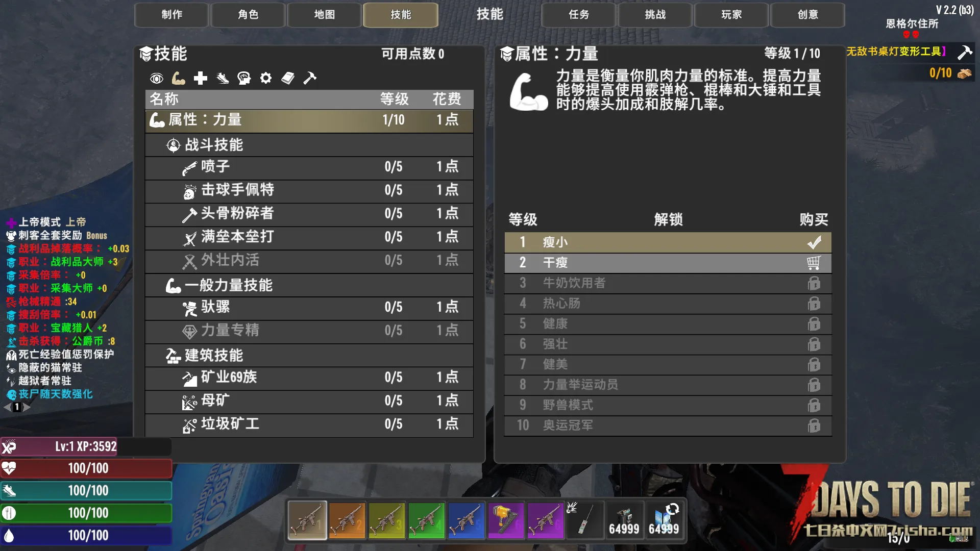Viewport: 980px width, 551px height.
Task: Click the checkmark on level 1 瘦小
Action: 814,242
